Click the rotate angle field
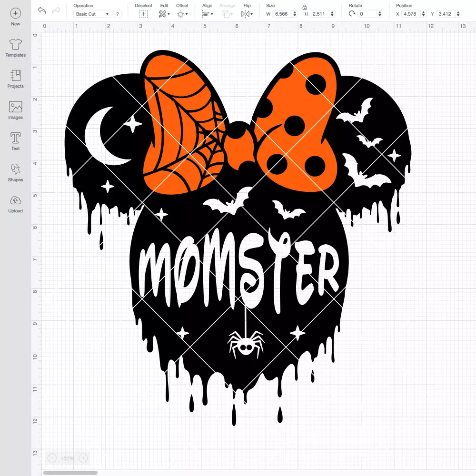Screen dimensions: 476x476 [367, 14]
